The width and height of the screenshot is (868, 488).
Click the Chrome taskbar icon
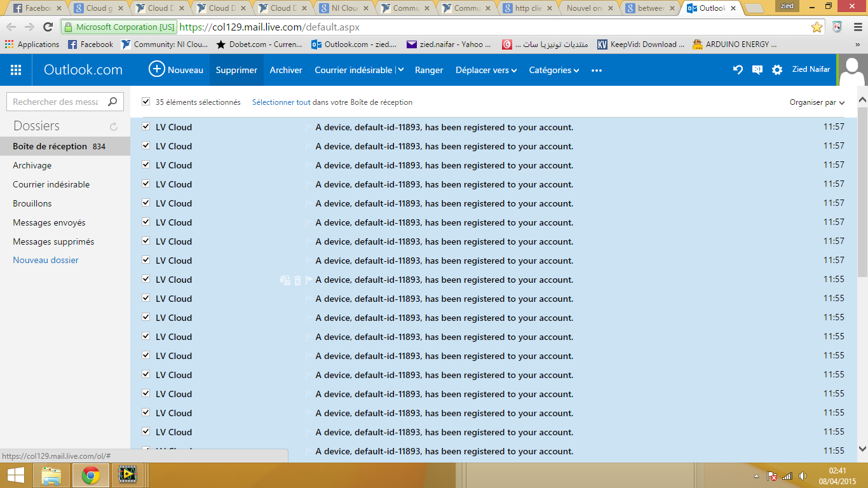(91, 475)
